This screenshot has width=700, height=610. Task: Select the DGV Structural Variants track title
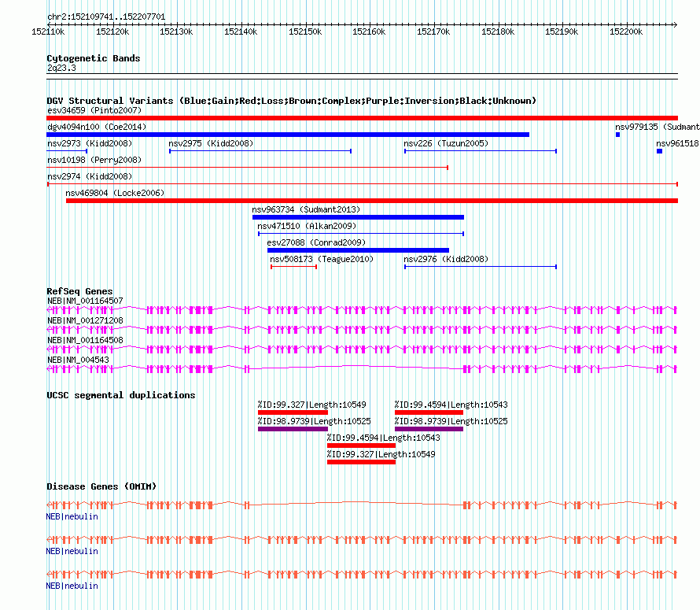click(x=292, y=101)
